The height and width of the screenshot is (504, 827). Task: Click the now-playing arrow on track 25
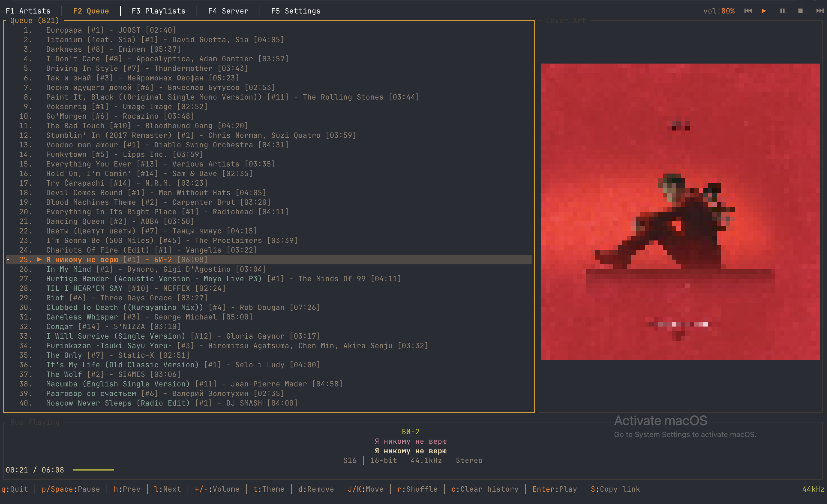[39, 259]
